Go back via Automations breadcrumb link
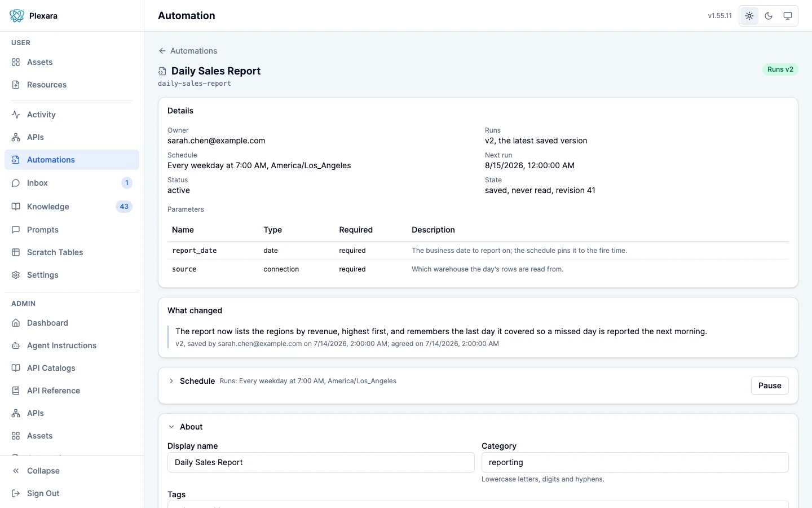Viewport: 812px width, 508px height. [x=193, y=51]
